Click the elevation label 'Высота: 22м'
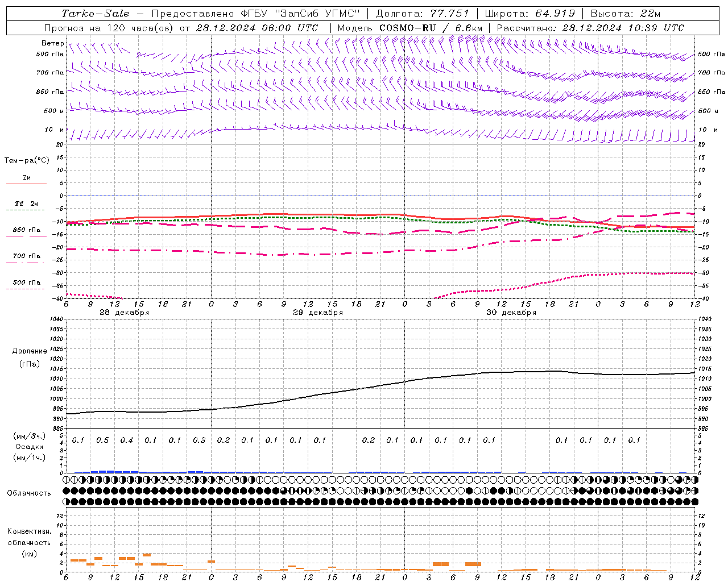This screenshot has width=728, height=582. 626,14
